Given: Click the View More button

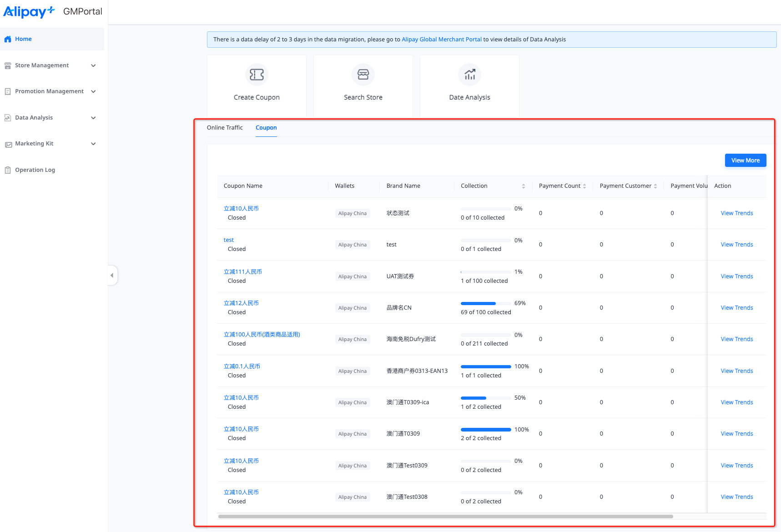Looking at the screenshot, I should point(745,161).
